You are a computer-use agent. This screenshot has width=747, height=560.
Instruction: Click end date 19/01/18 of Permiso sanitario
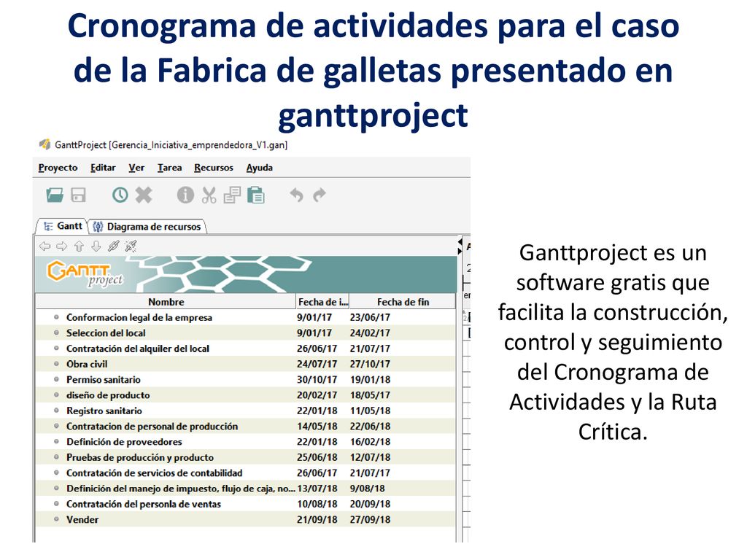[x=370, y=379]
